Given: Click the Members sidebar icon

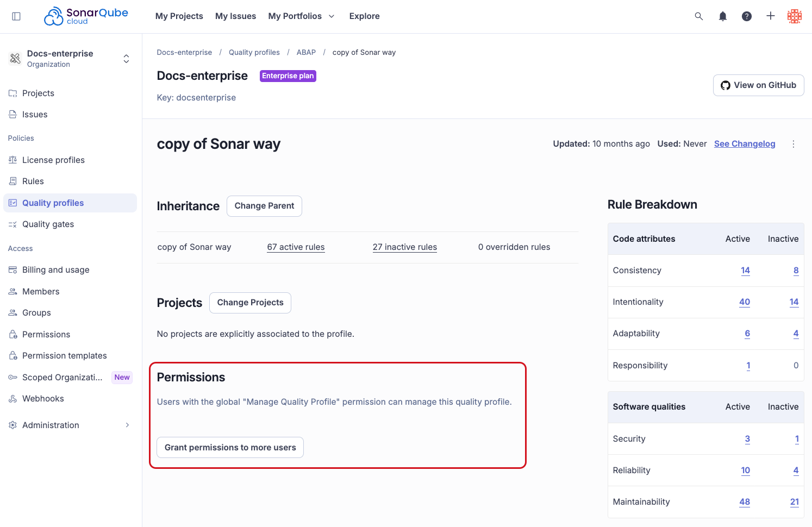Looking at the screenshot, I should click(13, 292).
